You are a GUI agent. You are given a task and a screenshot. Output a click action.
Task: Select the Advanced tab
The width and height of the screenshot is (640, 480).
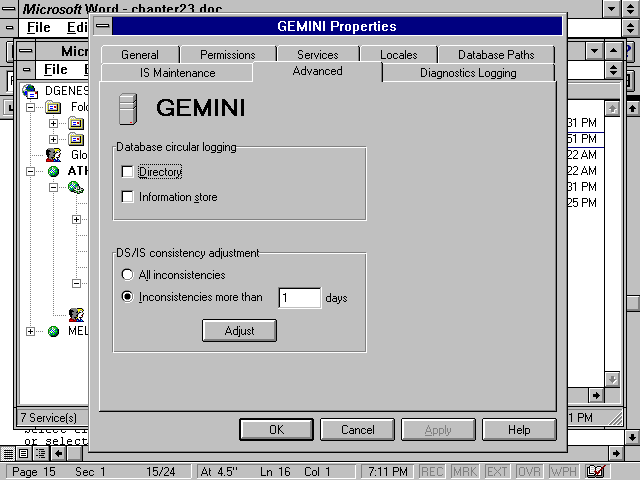click(317, 71)
